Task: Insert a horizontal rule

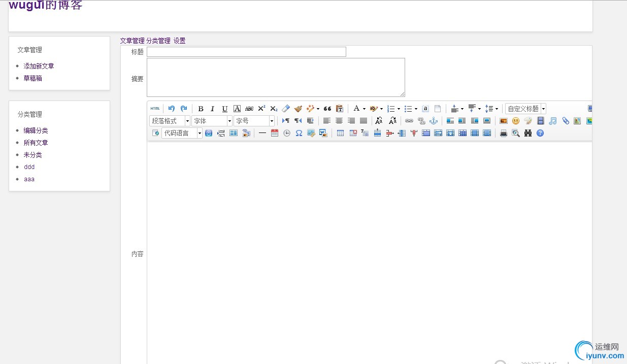Action: [x=262, y=133]
